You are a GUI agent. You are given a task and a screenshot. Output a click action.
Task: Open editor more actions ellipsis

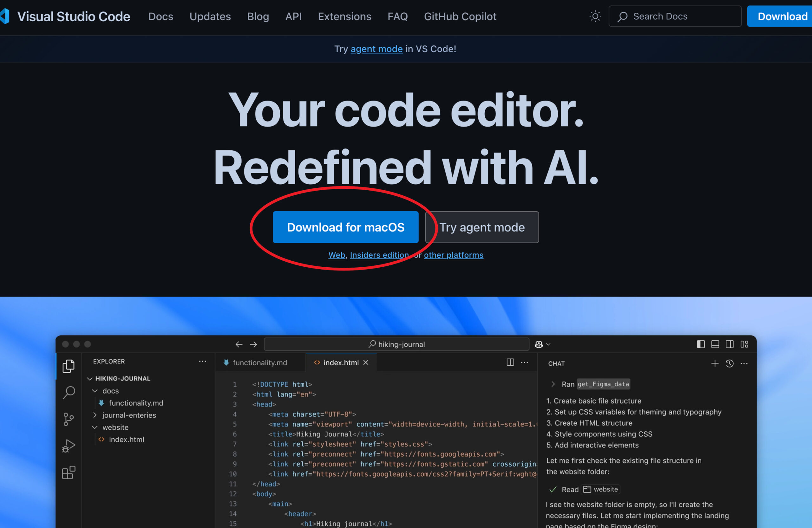coord(525,362)
